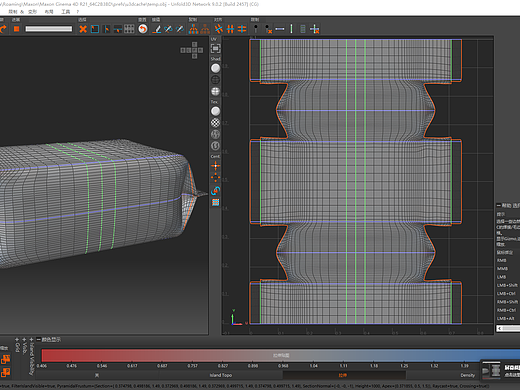Click the 3x3 grid selection icon
This screenshot has width=520, height=390.
tap(129, 29)
